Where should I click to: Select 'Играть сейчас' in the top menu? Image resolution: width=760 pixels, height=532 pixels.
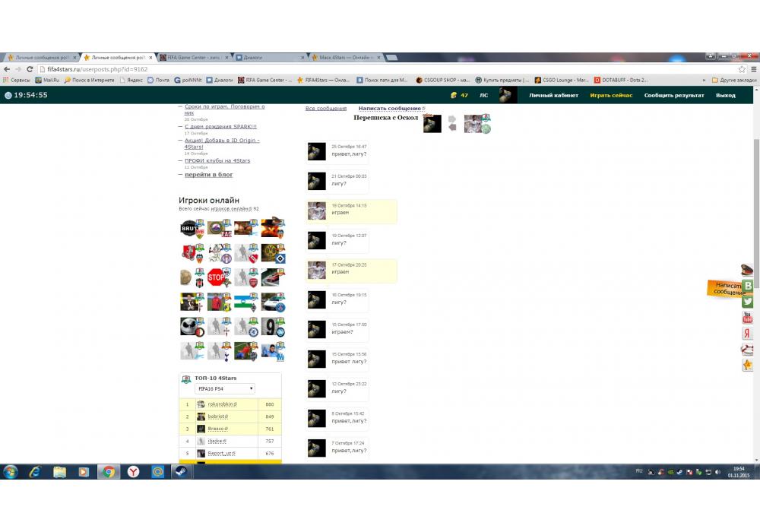point(611,96)
